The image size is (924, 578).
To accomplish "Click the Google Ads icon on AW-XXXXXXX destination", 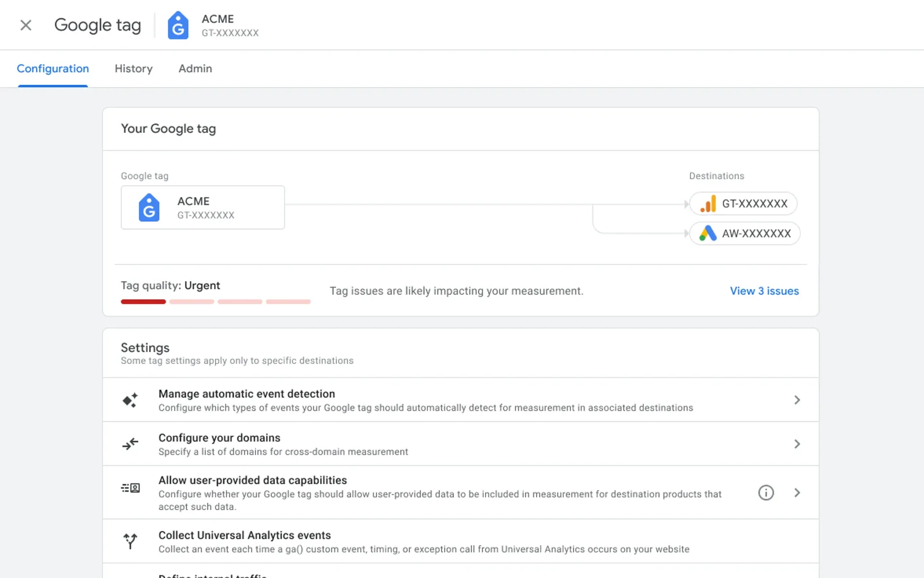I will [707, 234].
